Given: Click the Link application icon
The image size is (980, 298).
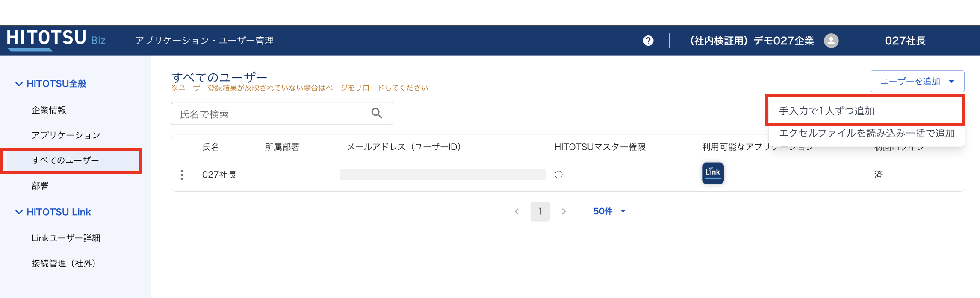Looking at the screenshot, I should tap(713, 173).
